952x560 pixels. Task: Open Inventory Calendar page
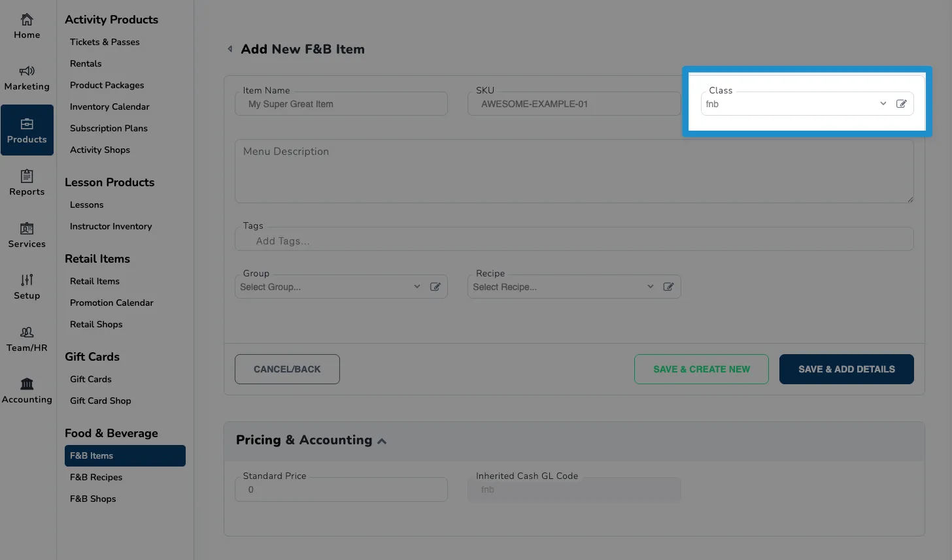click(x=110, y=107)
